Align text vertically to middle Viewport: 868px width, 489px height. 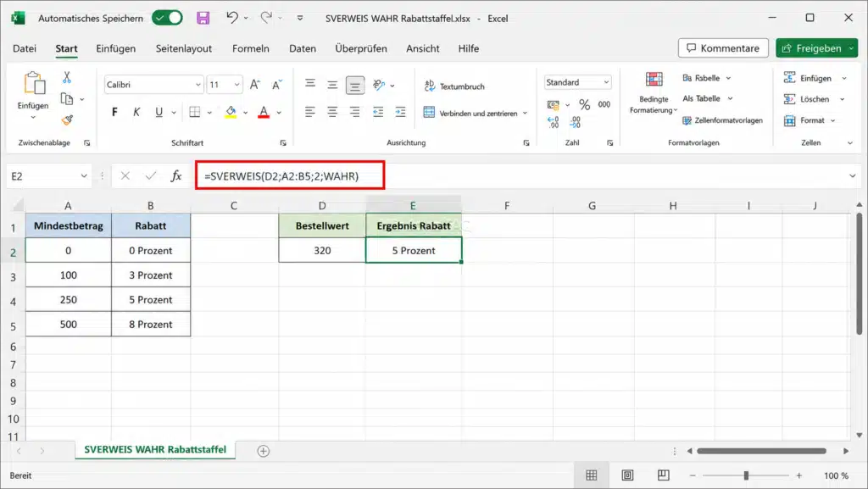pos(332,85)
